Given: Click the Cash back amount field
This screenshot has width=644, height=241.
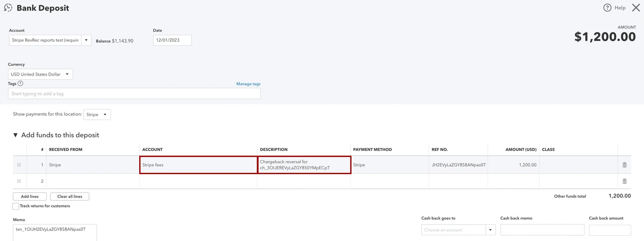Looking at the screenshot, I should [610, 230].
